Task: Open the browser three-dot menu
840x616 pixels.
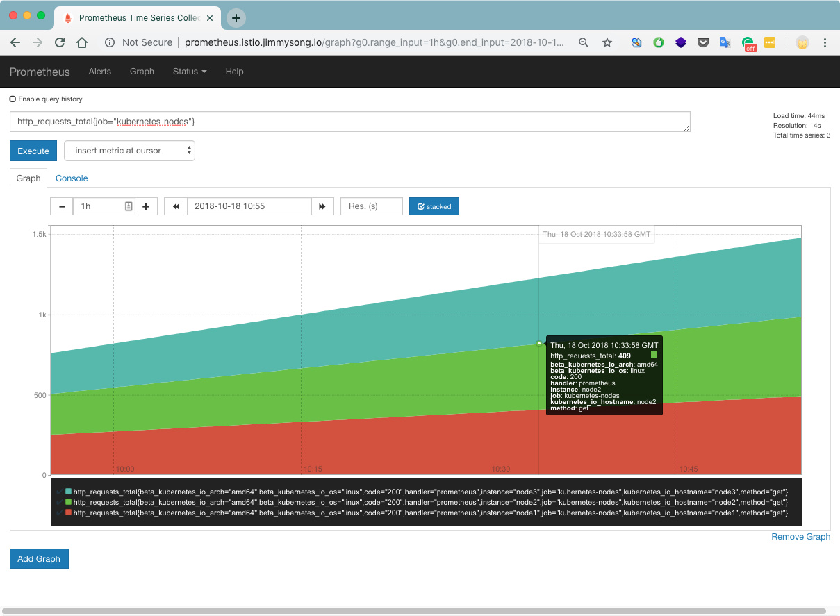Action: pyautogui.click(x=825, y=42)
